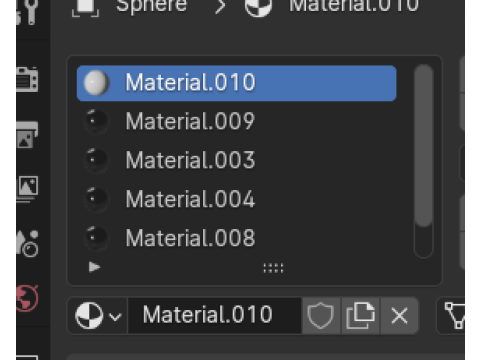
Task: Click the chevron between Sphere and Material.010
Action: 220,7
